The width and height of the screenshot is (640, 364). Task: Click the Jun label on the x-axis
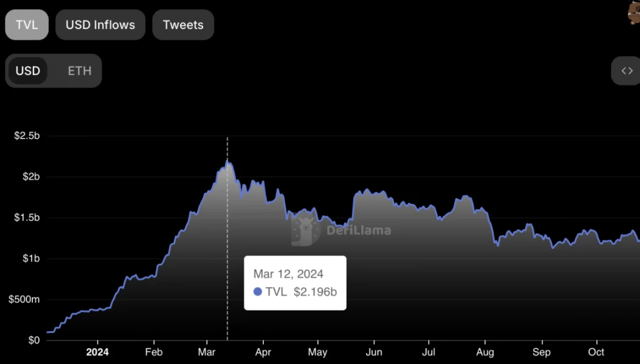point(374,352)
